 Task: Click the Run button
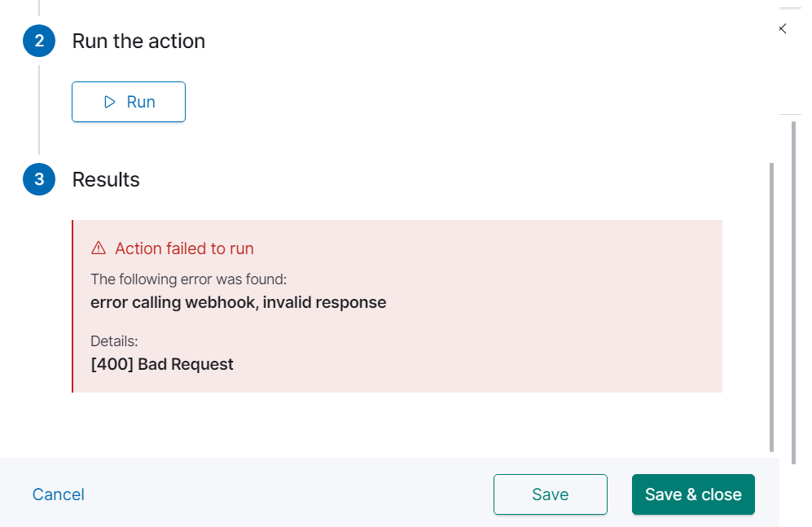pos(129,102)
